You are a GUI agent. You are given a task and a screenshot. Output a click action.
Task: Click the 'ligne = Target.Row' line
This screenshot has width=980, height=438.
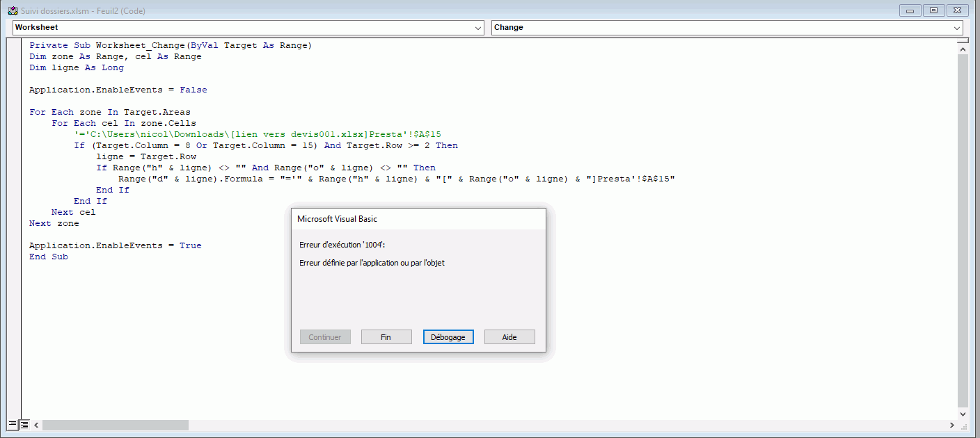146,156
